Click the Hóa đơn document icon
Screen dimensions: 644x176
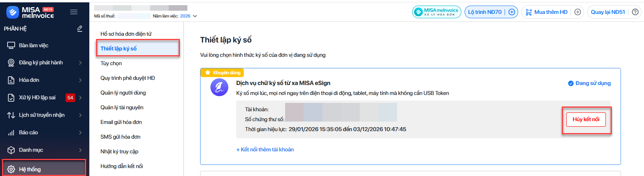coord(11,80)
